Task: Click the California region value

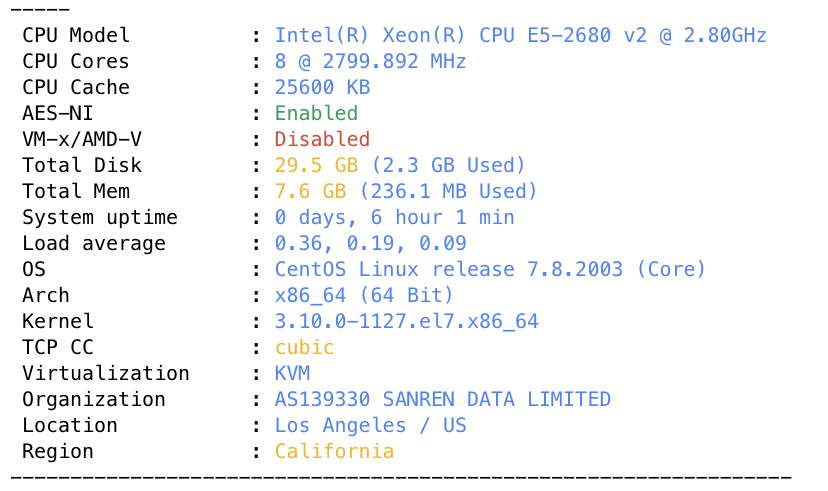Action: click(x=334, y=451)
